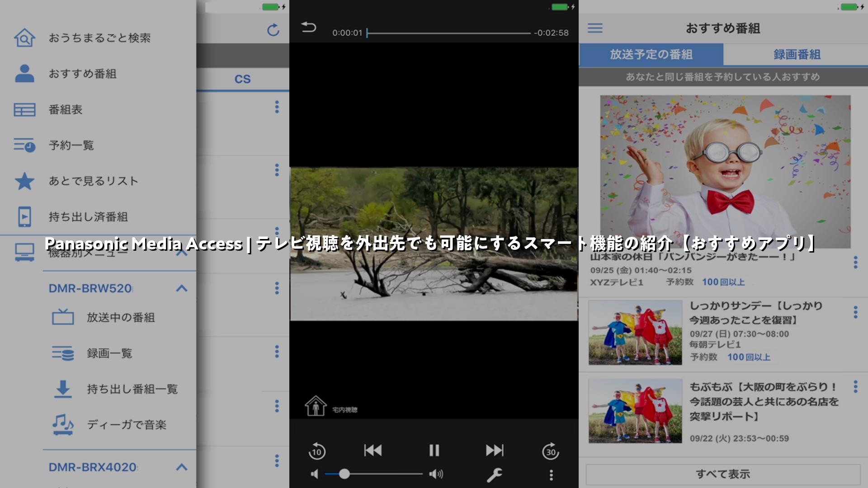Pause the video playback
The height and width of the screenshot is (488, 868).
pos(434,450)
